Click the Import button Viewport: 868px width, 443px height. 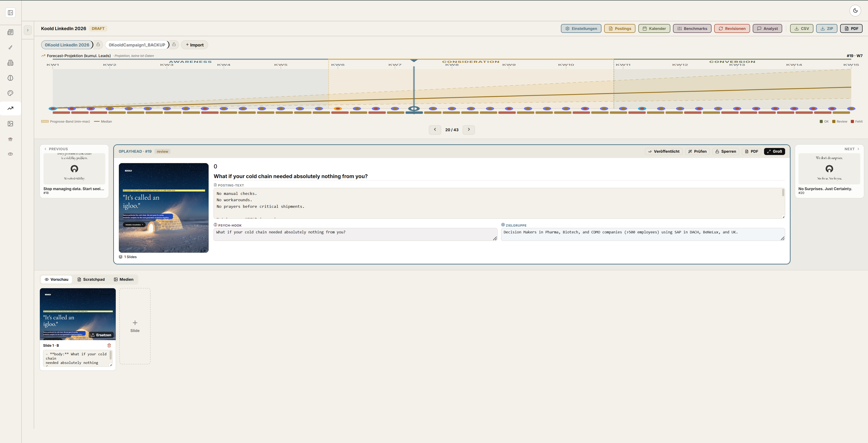tap(195, 45)
